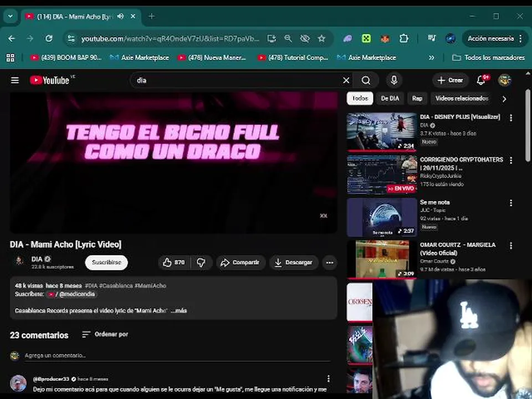The width and height of the screenshot is (532, 399).
Task: Start voice search with the microphone icon
Action: pyautogui.click(x=393, y=80)
